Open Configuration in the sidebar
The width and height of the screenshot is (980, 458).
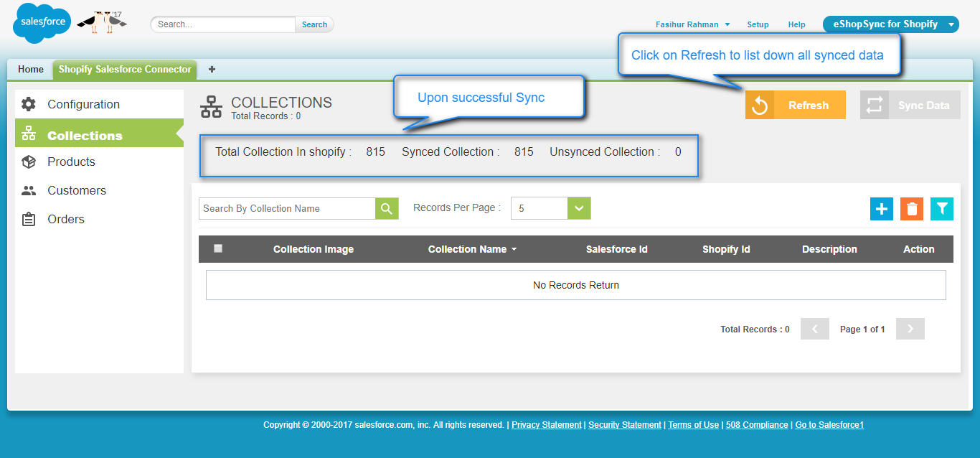tap(83, 104)
